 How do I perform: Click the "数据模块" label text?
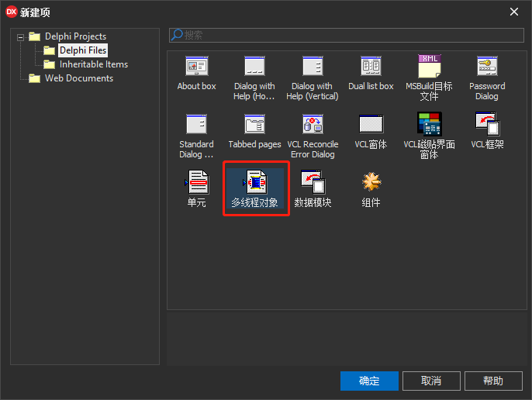pyautogui.click(x=313, y=202)
